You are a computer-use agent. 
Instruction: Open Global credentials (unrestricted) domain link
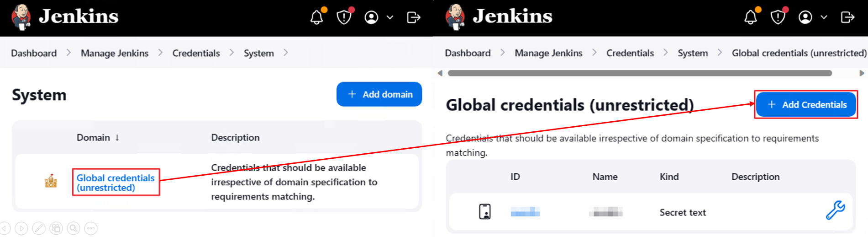116,183
